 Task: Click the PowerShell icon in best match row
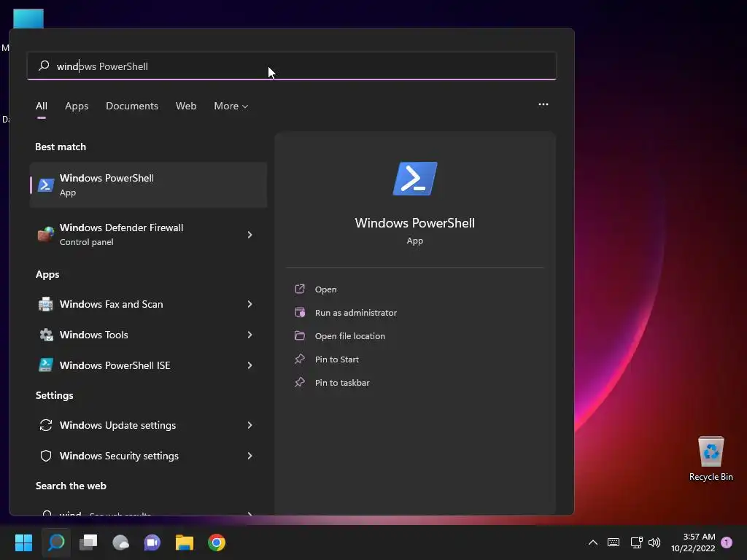(x=46, y=184)
